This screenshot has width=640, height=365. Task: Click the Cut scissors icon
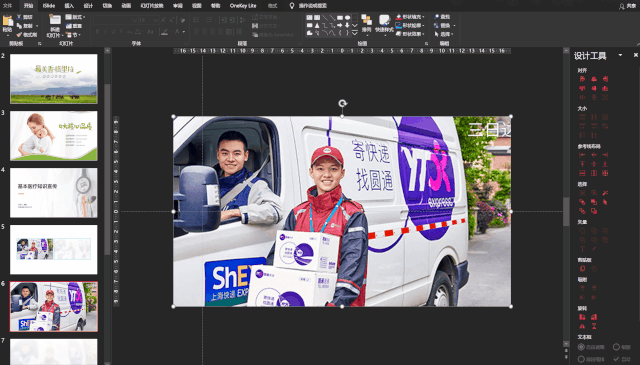point(19,17)
